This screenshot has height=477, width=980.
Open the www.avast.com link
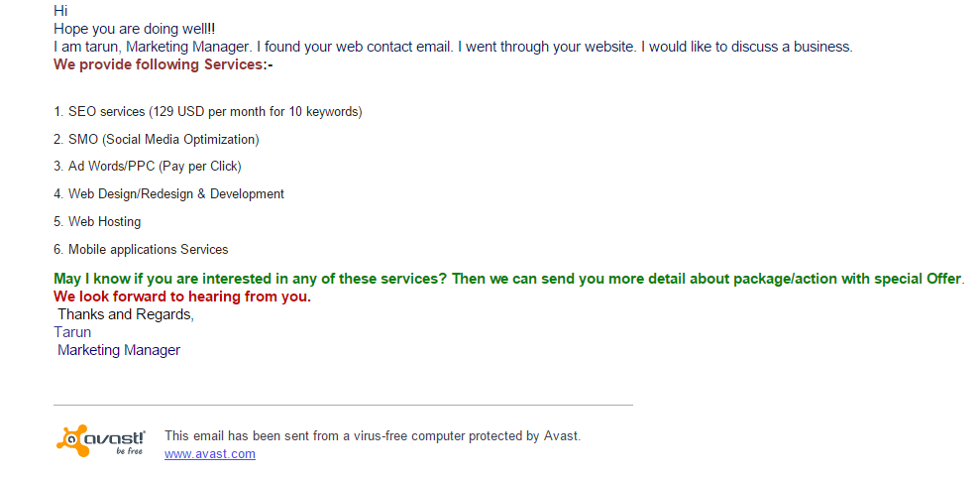click(x=210, y=454)
